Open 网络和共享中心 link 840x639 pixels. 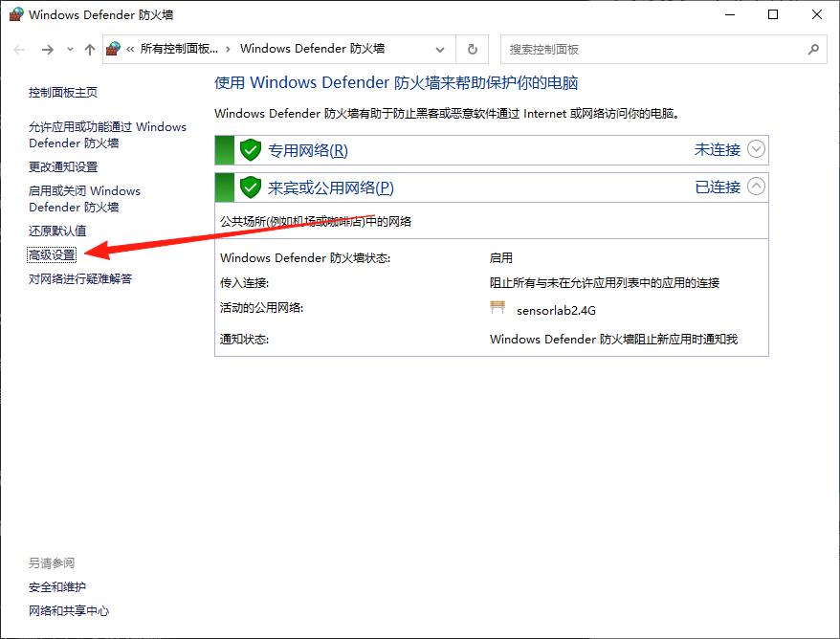click(x=69, y=611)
